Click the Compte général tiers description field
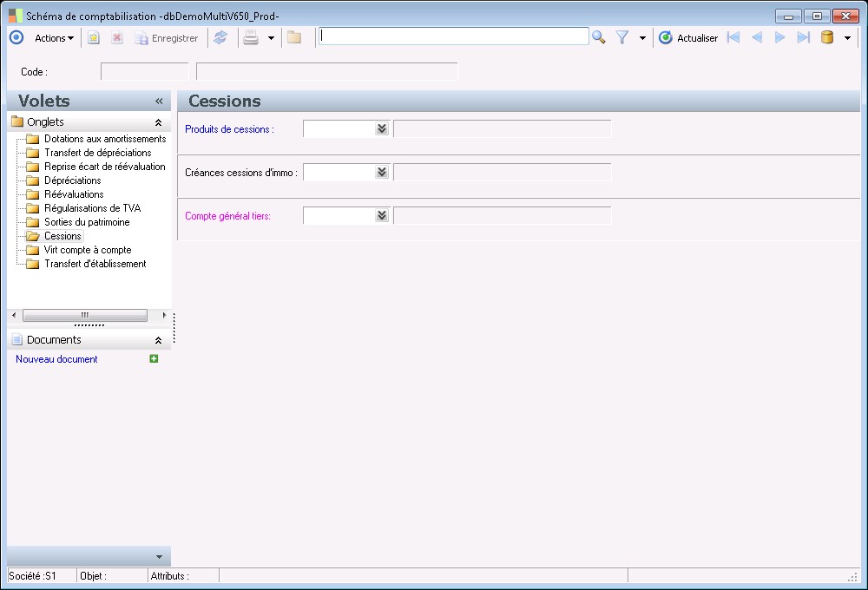The height and width of the screenshot is (590, 868). [x=502, y=215]
